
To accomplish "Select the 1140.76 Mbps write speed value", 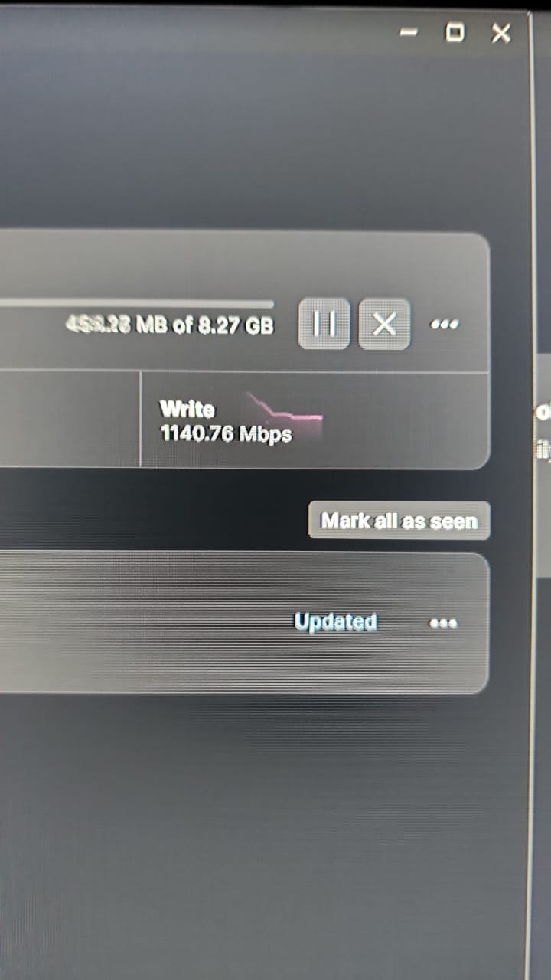I will (x=226, y=434).
